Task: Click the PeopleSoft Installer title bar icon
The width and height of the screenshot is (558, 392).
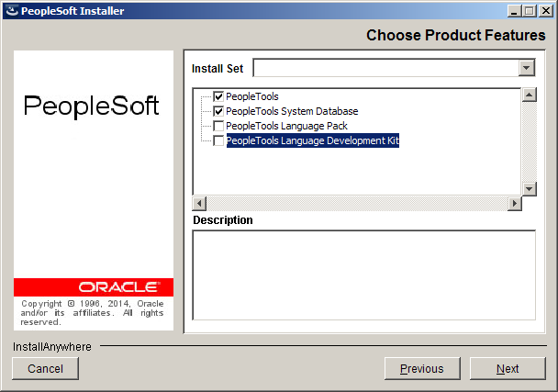Action: coord(12,11)
